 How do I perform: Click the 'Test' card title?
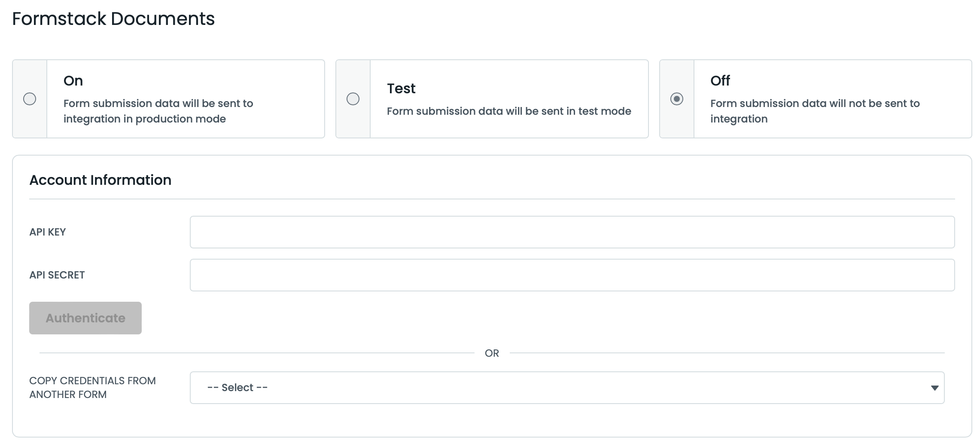[401, 89]
